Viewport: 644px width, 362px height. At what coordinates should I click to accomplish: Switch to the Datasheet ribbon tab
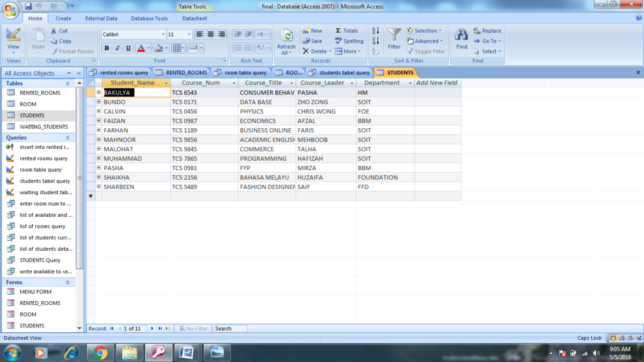pos(194,18)
